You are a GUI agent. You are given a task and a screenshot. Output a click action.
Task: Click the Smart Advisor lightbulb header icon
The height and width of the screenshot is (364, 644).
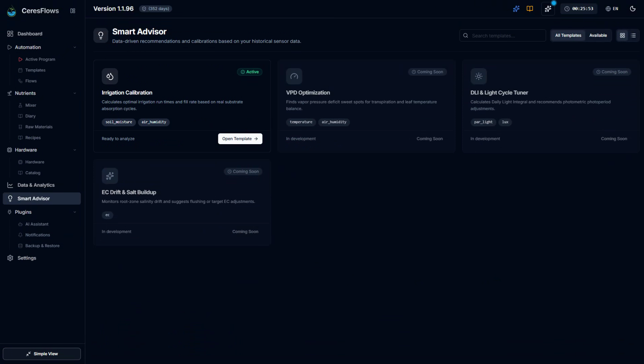101,35
